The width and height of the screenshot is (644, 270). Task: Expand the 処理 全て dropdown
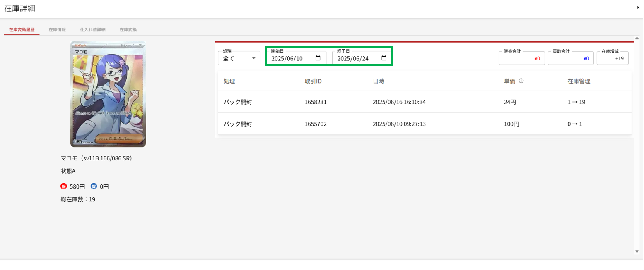tap(239, 58)
